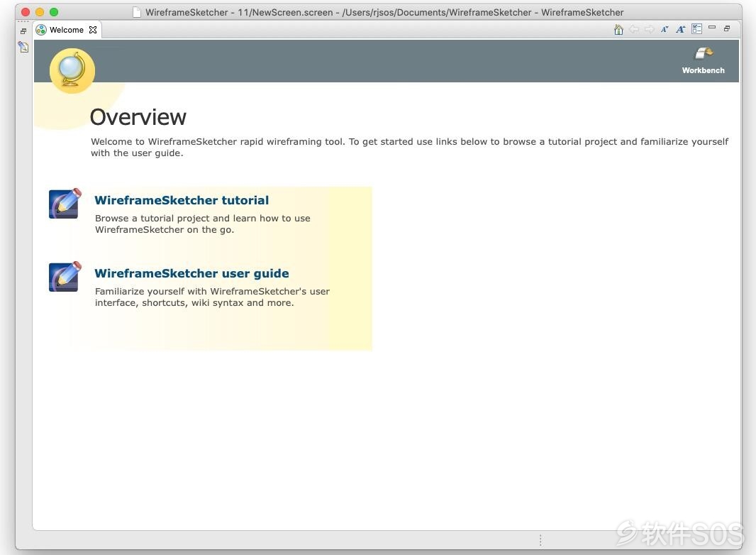Image resolution: width=756 pixels, height=555 pixels.
Task: Click the WireframeSketcher tutorial pencil icon
Action: tap(65, 204)
